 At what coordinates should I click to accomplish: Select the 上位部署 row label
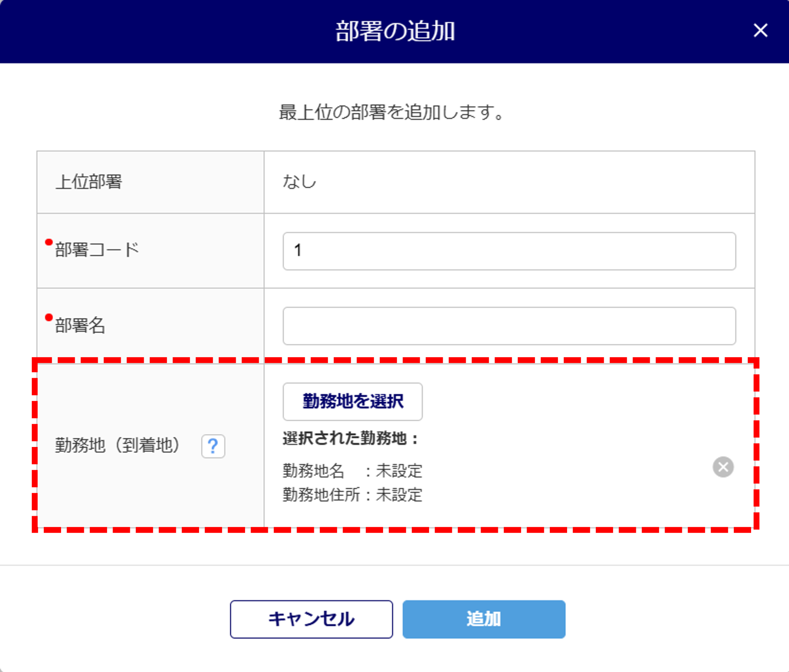click(88, 182)
